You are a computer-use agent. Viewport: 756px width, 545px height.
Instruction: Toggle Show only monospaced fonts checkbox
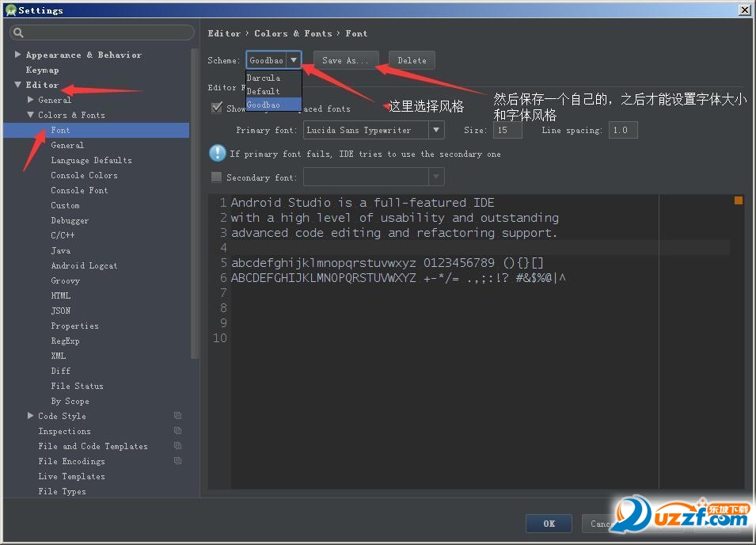point(217,108)
